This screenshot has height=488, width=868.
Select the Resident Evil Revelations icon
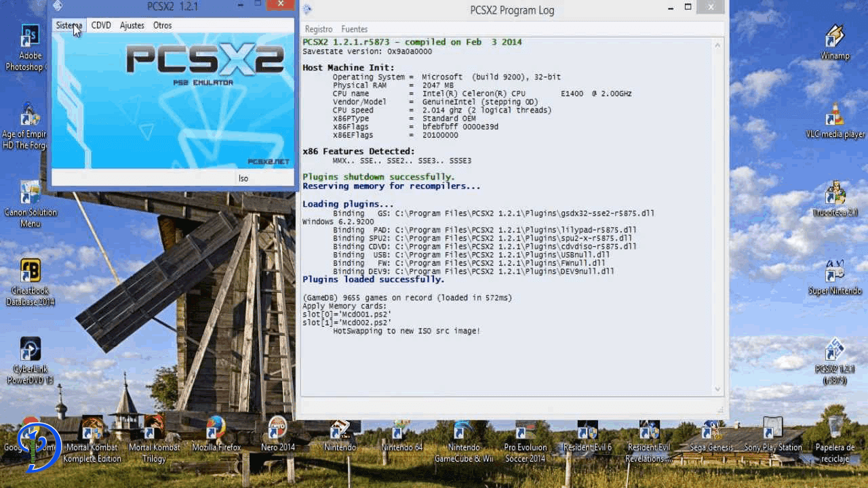[x=649, y=440]
